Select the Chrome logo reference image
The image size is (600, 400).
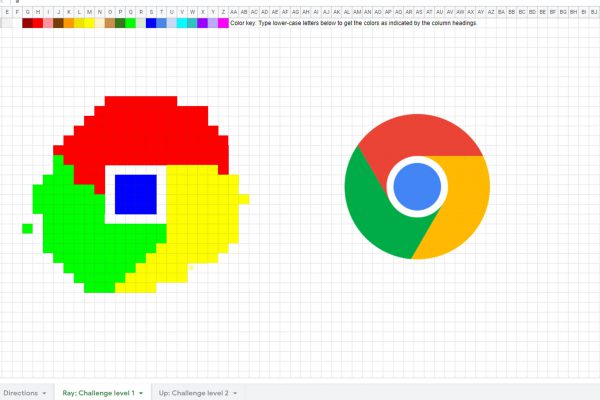point(417,186)
